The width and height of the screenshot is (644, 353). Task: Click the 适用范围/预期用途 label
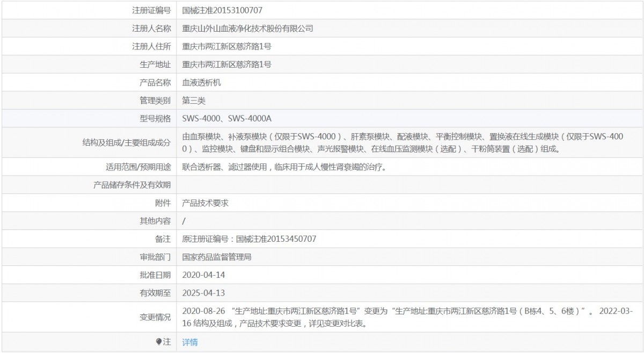[x=138, y=167]
